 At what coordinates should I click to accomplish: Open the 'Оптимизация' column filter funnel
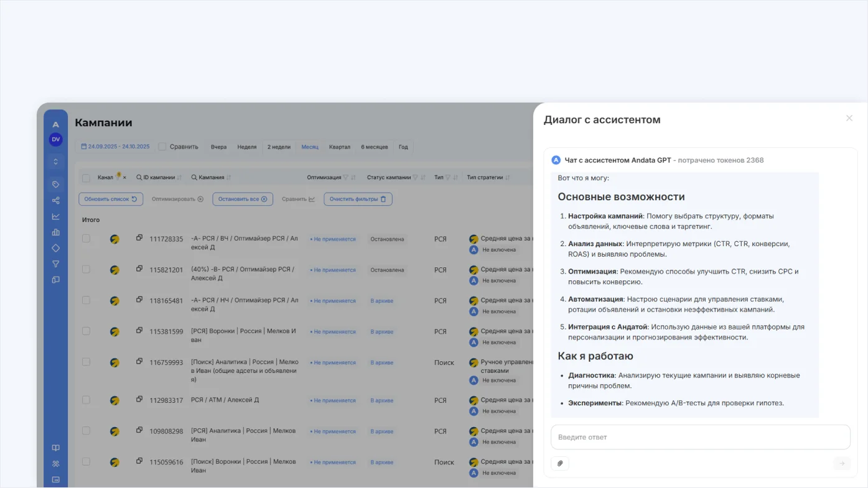click(x=346, y=178)
